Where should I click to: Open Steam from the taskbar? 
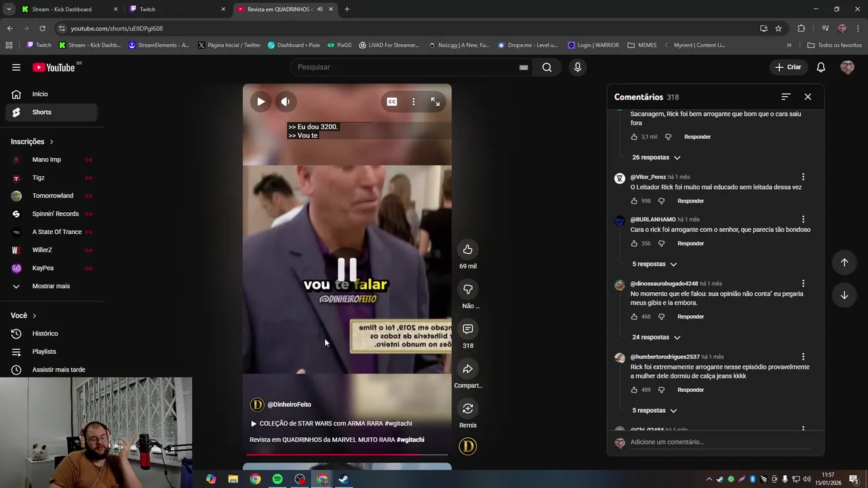click(x=344, y=479)
